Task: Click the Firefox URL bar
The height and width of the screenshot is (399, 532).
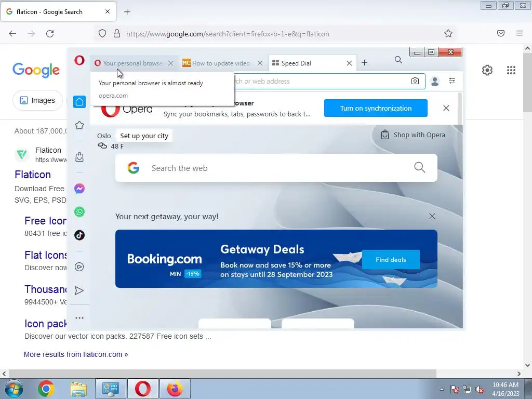Action: pyautogui.click(x=275, y=34)
